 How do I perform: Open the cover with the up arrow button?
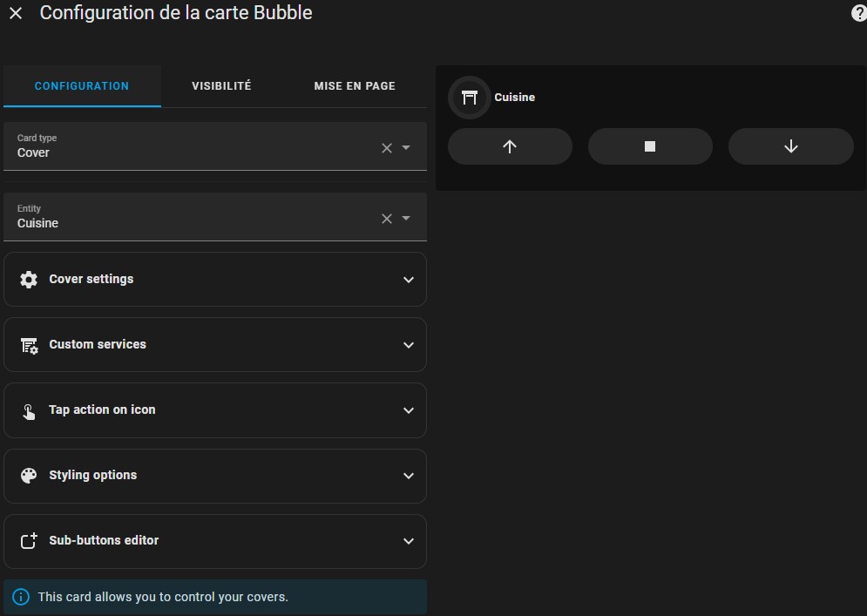pos(510,146)
